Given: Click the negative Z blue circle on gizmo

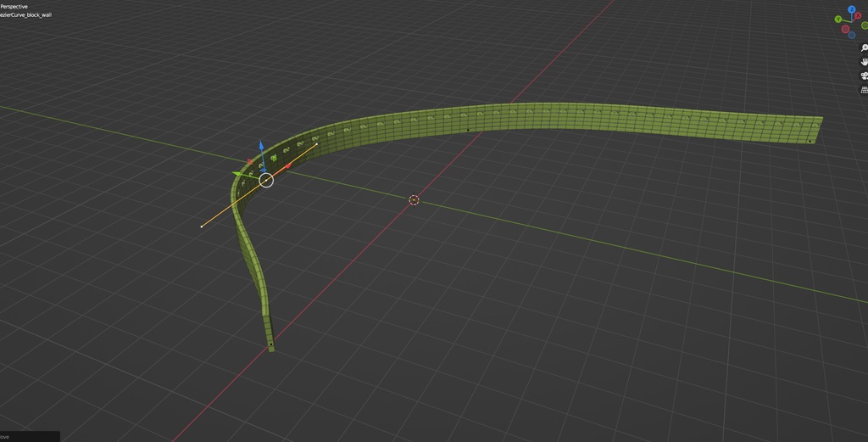Looking at the screenshot, I should coord(851,35).
